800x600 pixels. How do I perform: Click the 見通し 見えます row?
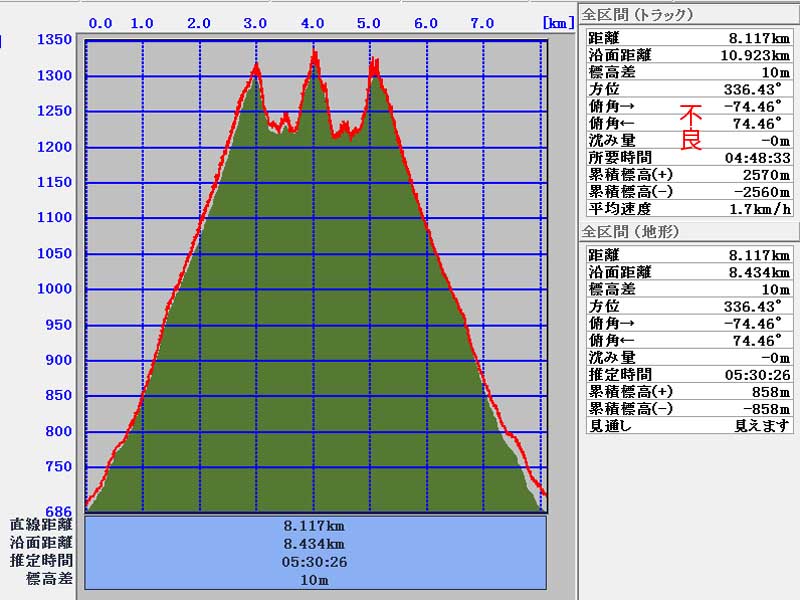coord(690,425)
